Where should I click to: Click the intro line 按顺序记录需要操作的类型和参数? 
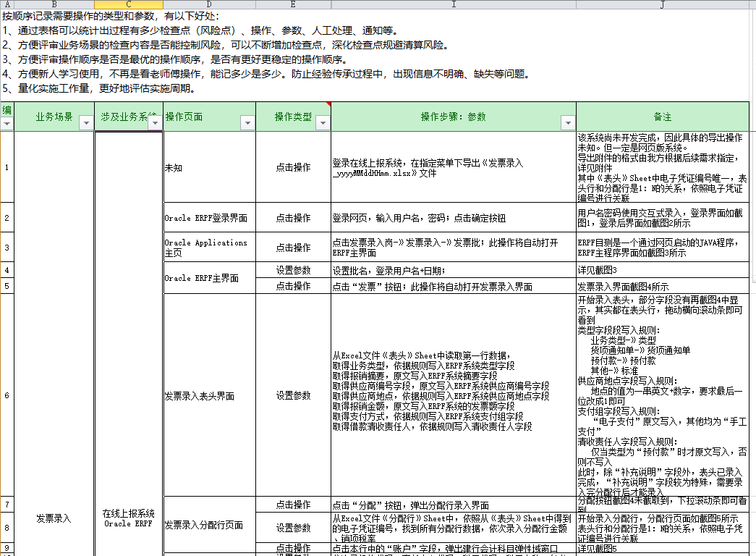(x=111, y=16)
